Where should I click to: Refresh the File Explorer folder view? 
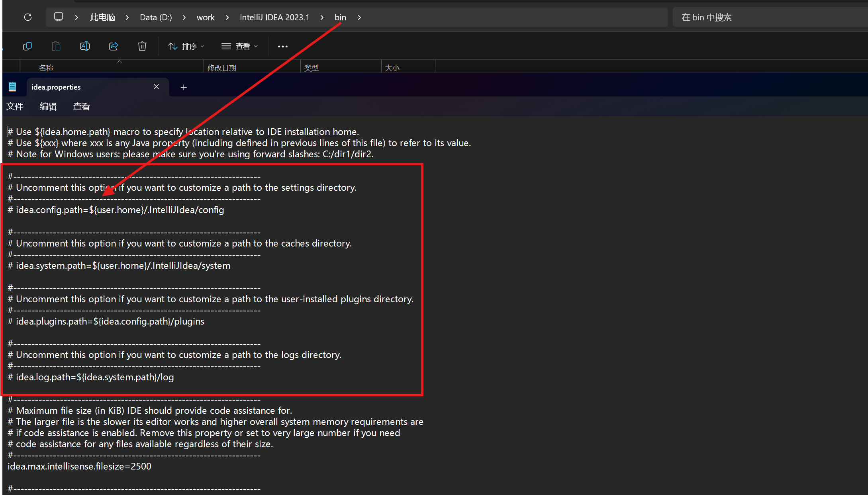(x=27, y=17)
